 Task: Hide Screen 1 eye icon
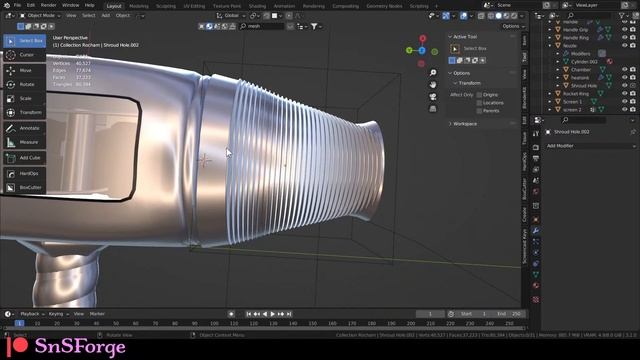(x=624, y=102)
